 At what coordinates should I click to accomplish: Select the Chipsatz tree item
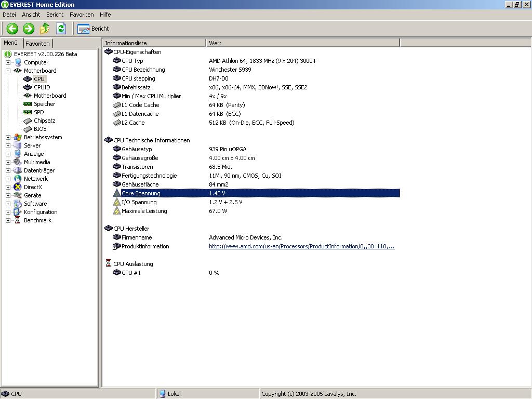tap(45, 121)
